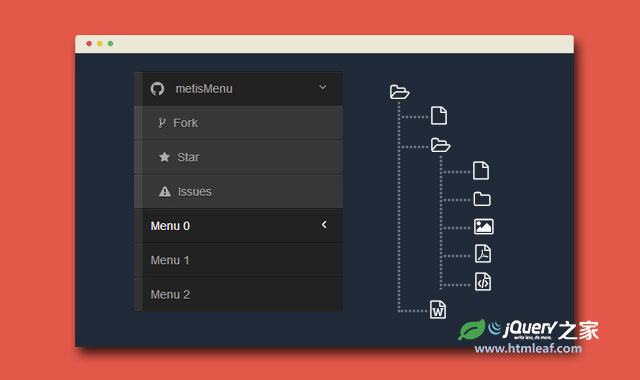Visit www.htmleaf.com link

(528, 349)
